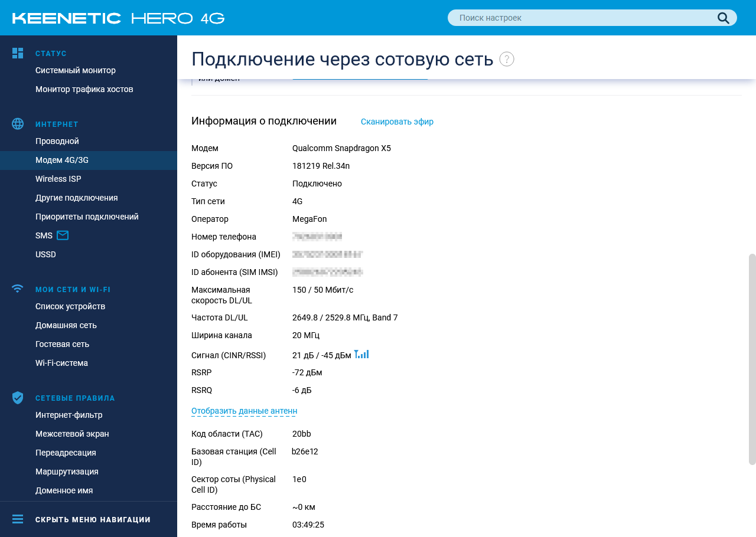Click the 21 дБ / -45 дБм value
Screen dimensions: 756x537
322,355
